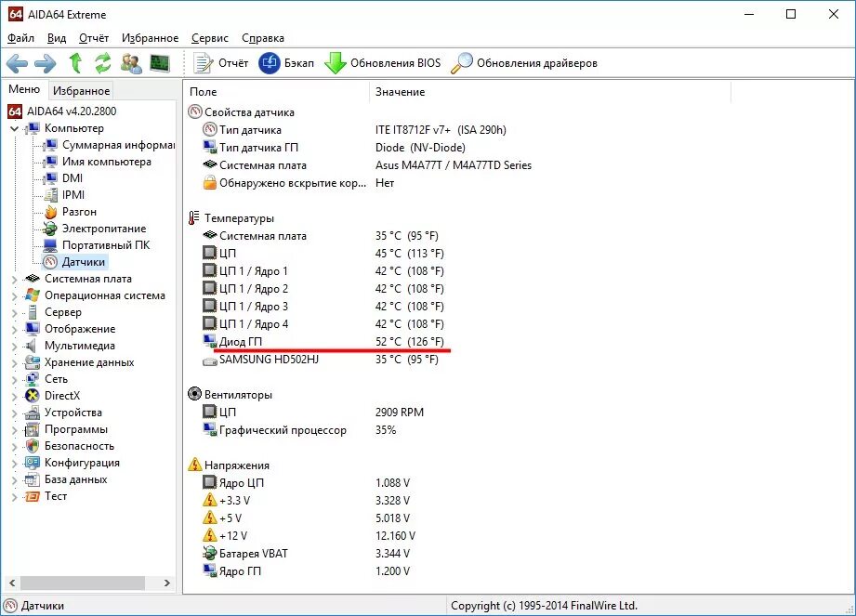This screenshot has height=616, width=856.
Task: Click sidebar scrollbar left arrow
Action: [12, 583]
